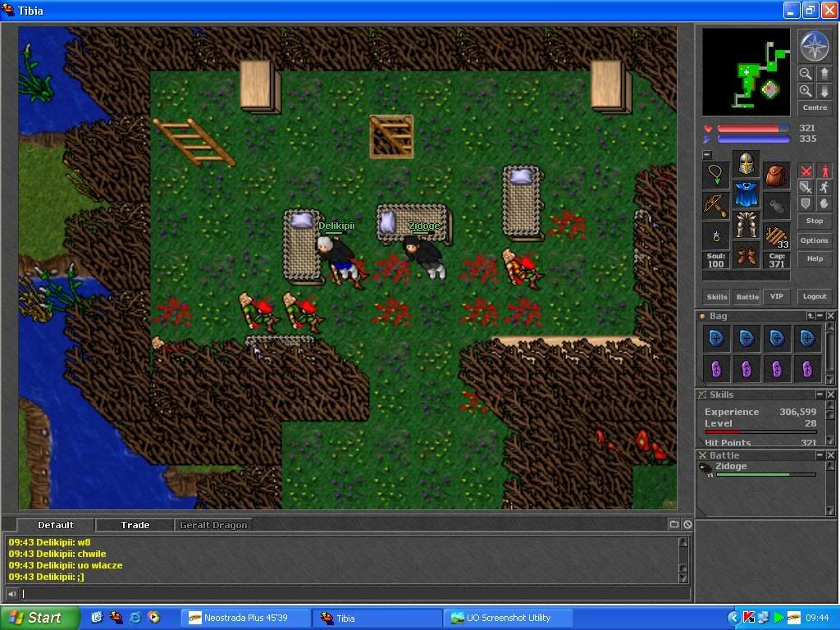This screenshot has width=840, height=630.
Task: Click the minimap compass rose
Action: pos(815,47)
